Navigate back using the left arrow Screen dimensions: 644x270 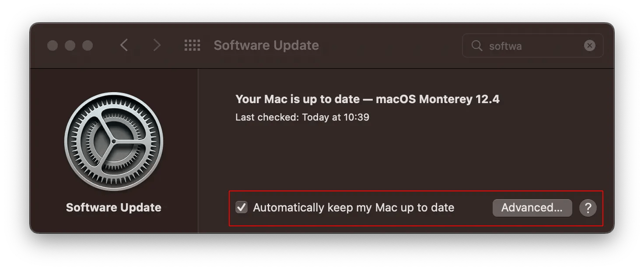(124, 45)
